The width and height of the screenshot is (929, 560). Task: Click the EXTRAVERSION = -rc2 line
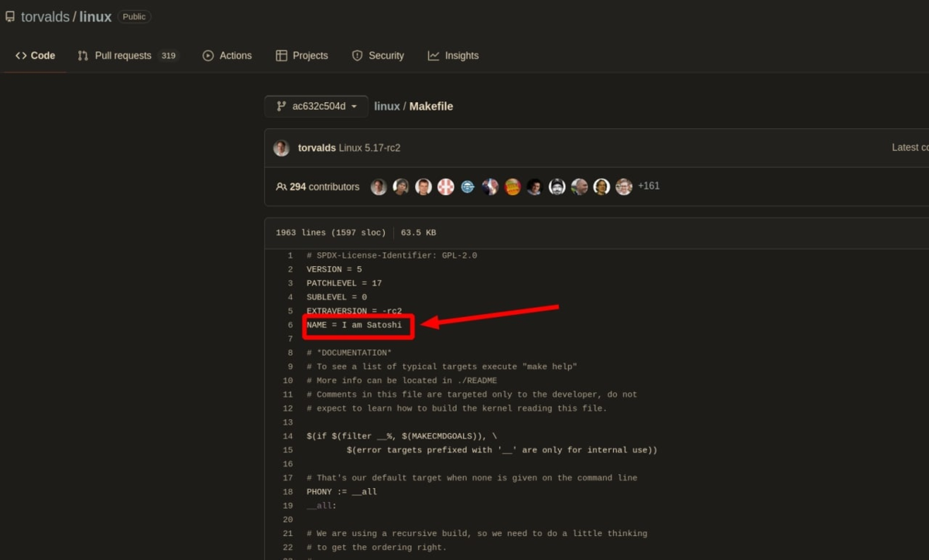355,311
